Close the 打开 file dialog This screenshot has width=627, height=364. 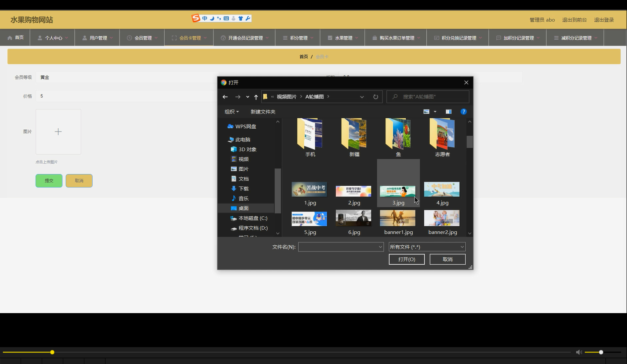coord(466,83)
